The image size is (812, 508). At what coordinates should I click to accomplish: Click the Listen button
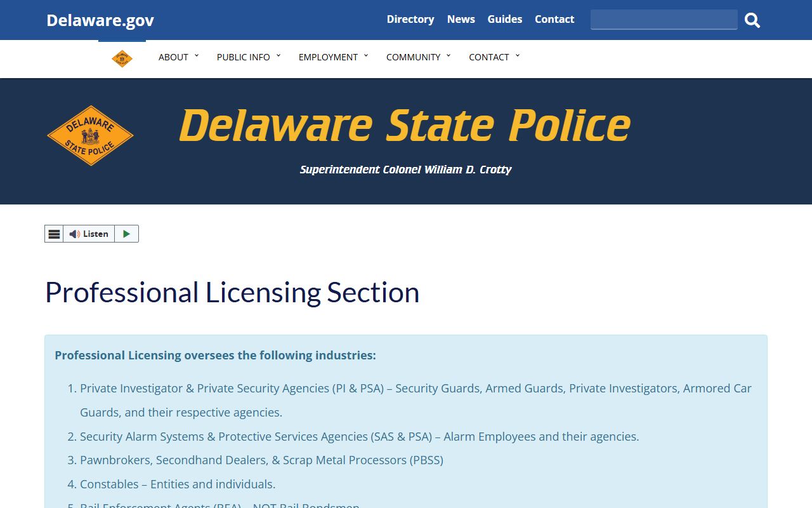89,234
